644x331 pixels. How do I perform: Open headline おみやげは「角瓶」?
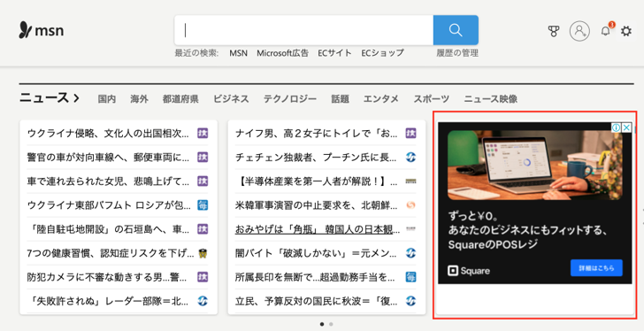[x=317, y=229]
